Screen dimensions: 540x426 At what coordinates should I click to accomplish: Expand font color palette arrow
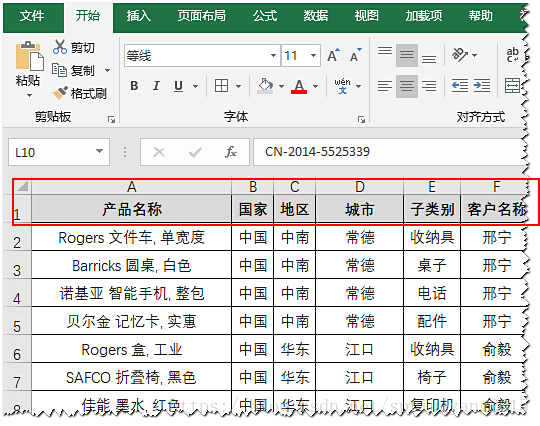coord(315,86)
